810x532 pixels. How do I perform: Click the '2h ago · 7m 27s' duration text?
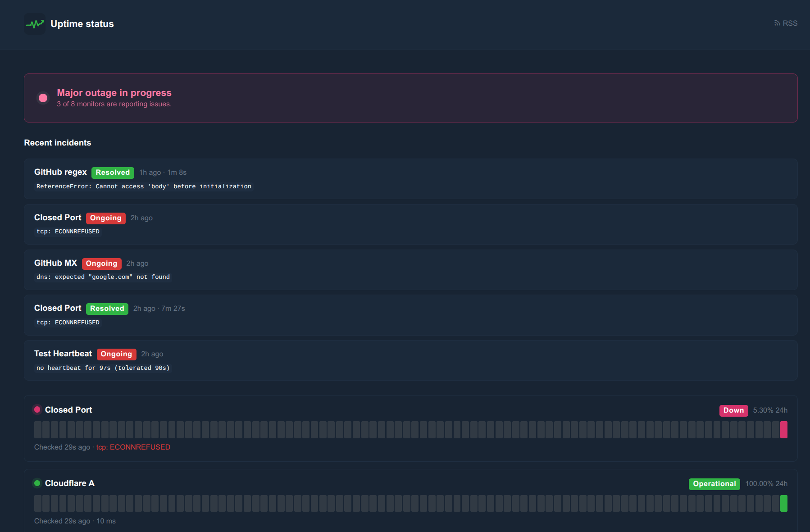[159, 309]
